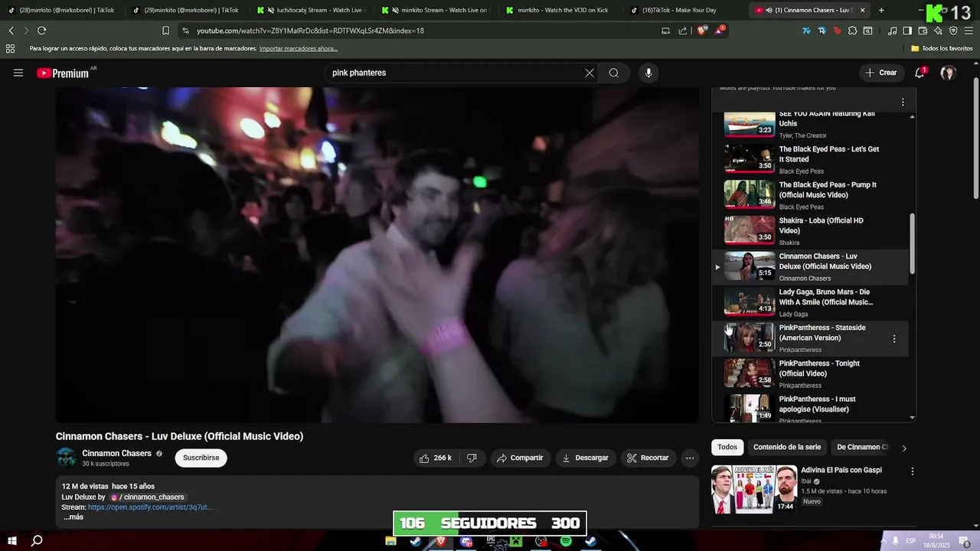The image size is (980, 551).
Task: Click Compartir to share the video
Action: (520, 458)
